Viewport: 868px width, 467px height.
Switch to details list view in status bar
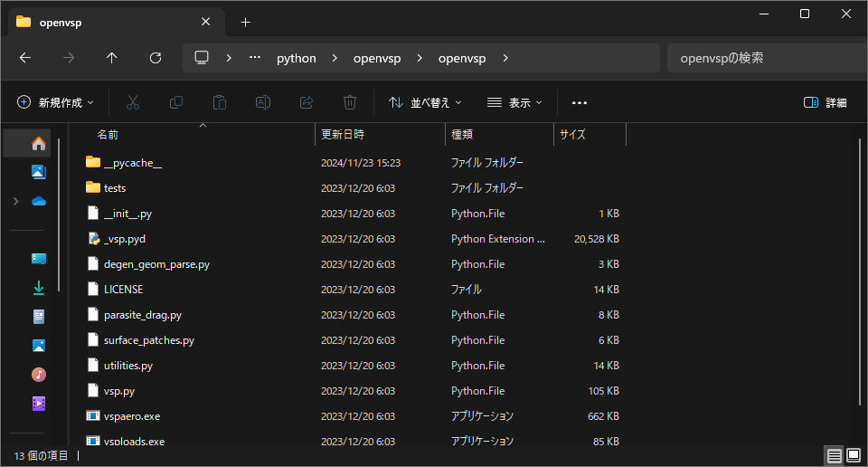click(835, 456)
